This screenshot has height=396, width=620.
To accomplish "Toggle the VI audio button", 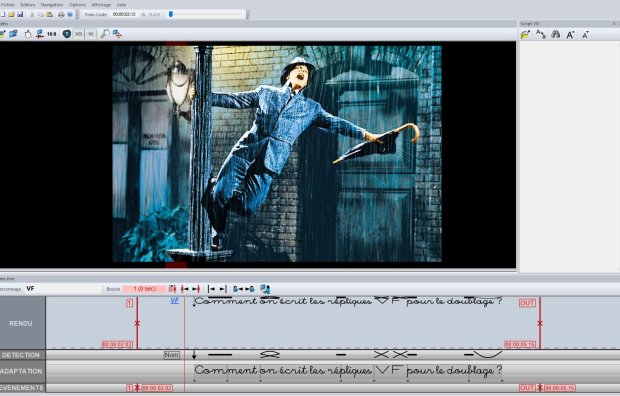I will [91, 34].
